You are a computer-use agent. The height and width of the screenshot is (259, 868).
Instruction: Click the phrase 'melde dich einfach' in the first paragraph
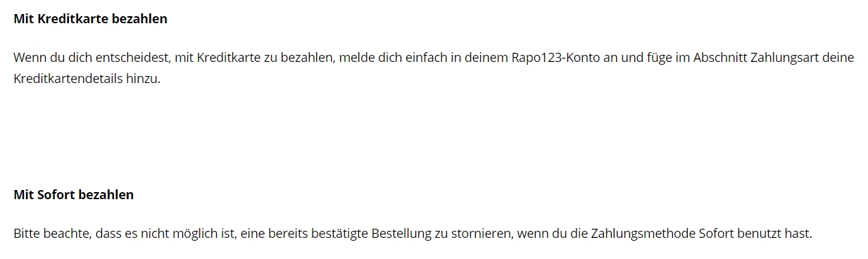(x=391, y=58)
